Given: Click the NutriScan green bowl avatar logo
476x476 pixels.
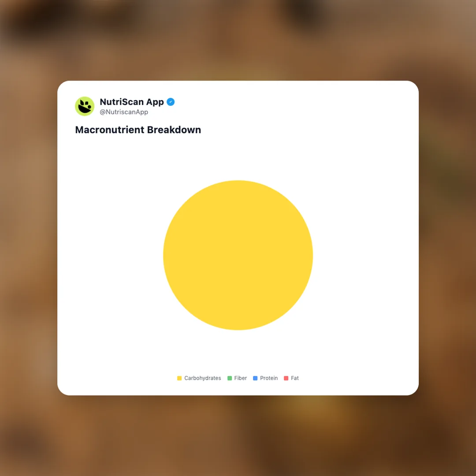Looking at the screenshot, I should (85, 106).
